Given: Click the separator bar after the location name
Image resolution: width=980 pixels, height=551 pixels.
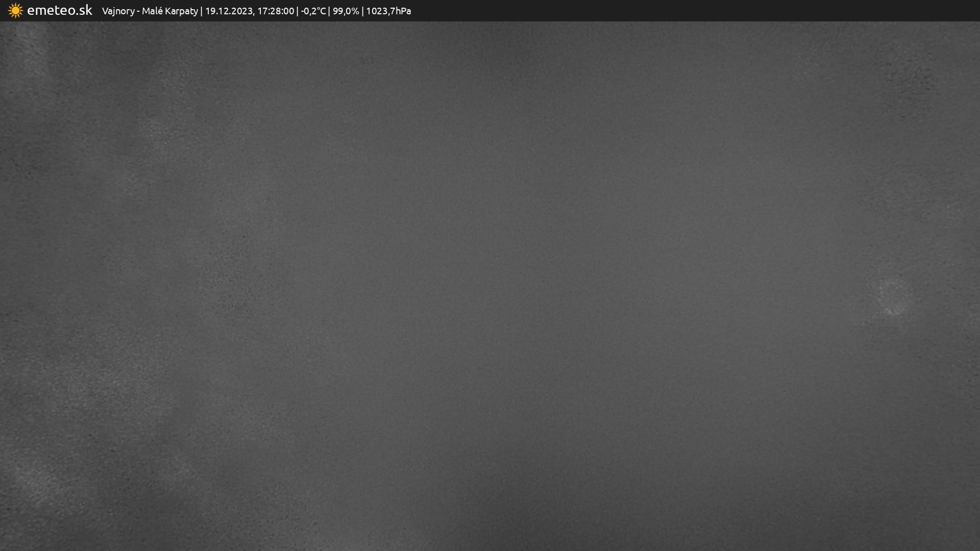Looking at the screenshot, I should click(x=202, y=11).
